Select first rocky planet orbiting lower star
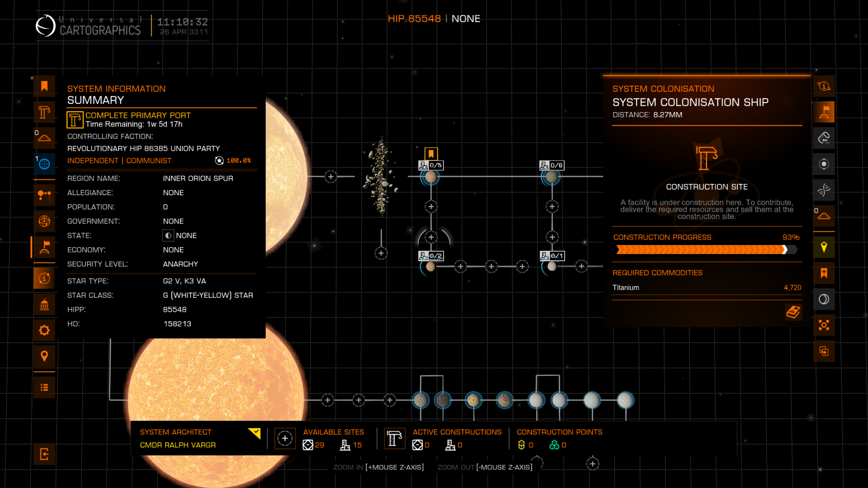 click(420, 400)
